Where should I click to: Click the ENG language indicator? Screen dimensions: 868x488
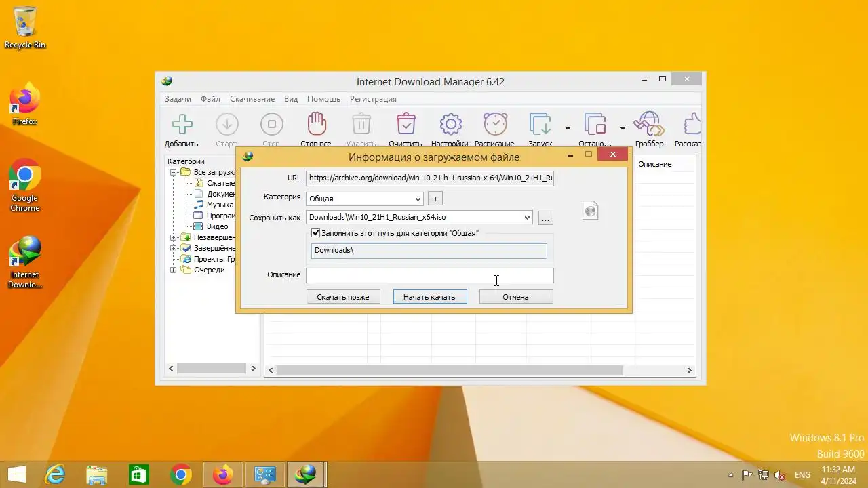click(802, 475)
